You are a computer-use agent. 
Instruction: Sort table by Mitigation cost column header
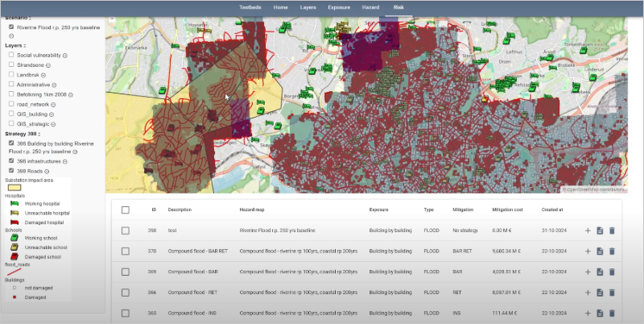pyautogui.click(x=508, y=210)
